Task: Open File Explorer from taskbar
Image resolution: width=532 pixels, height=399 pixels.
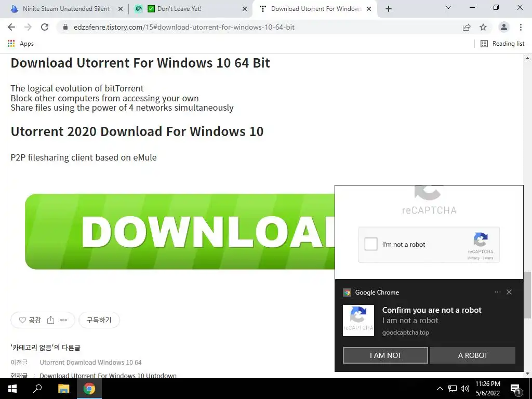Action: click(x=63, y=389)
